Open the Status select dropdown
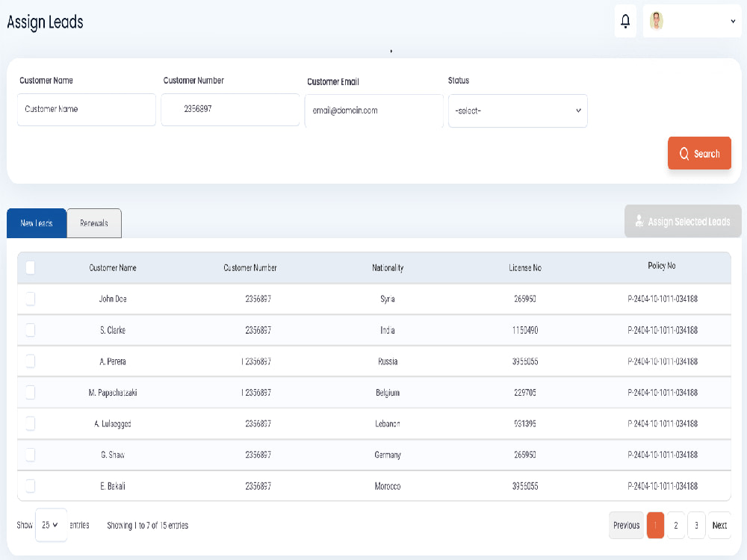 coord(518,111)
